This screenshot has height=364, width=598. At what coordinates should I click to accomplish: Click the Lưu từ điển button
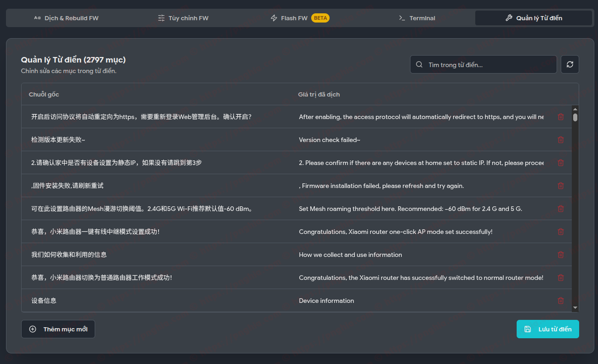tap(547, 329)
